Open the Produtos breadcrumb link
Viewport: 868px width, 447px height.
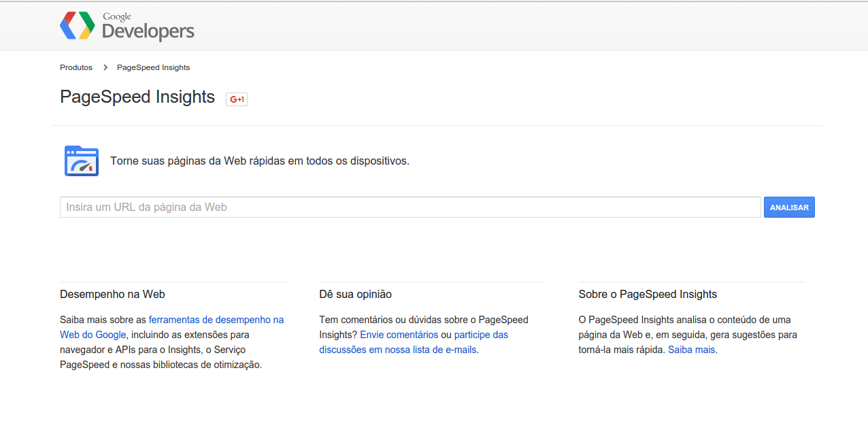[76, 67]
